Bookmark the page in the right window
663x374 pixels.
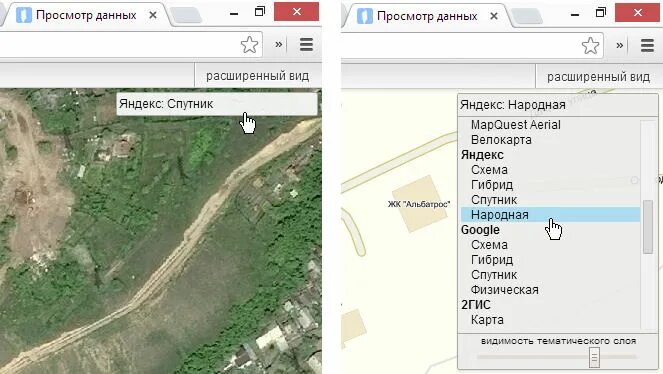[x=590, y=45]
